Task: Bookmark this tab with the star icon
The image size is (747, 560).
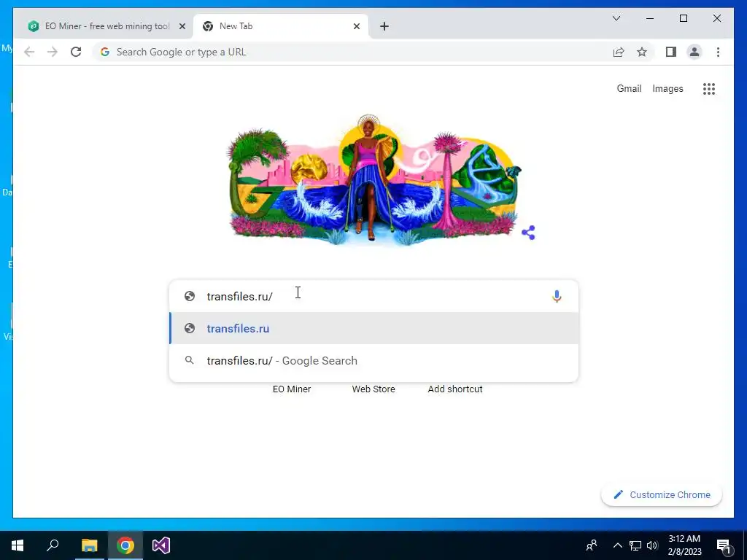Action: click(x=642, y=52)
